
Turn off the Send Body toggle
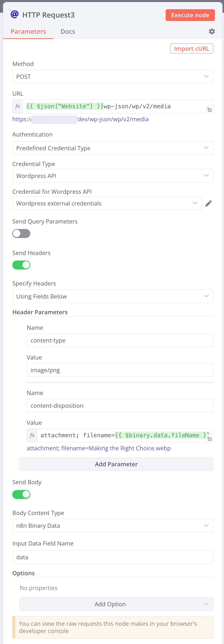point(21,494)
